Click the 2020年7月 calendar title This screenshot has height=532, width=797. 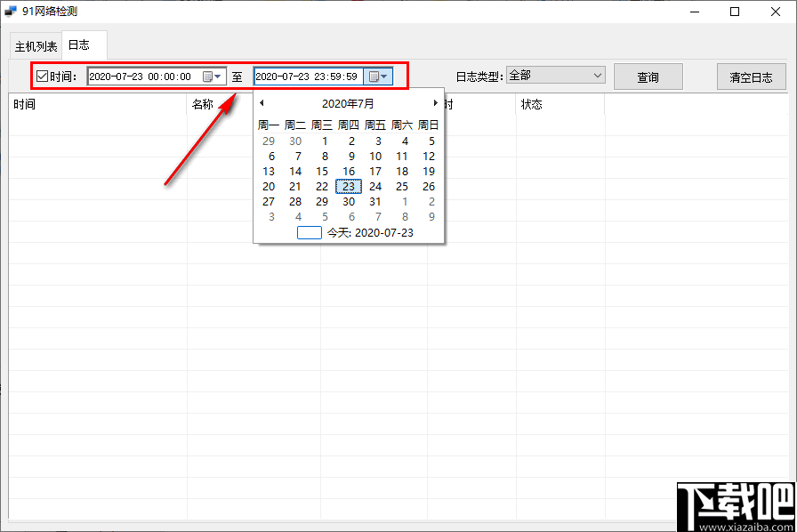pos(348,103)
